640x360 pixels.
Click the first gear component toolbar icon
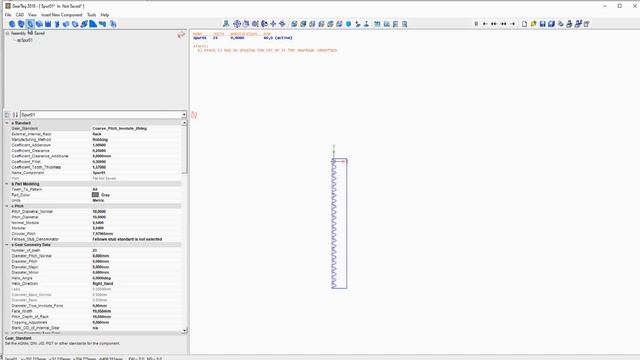pos(12,24)
